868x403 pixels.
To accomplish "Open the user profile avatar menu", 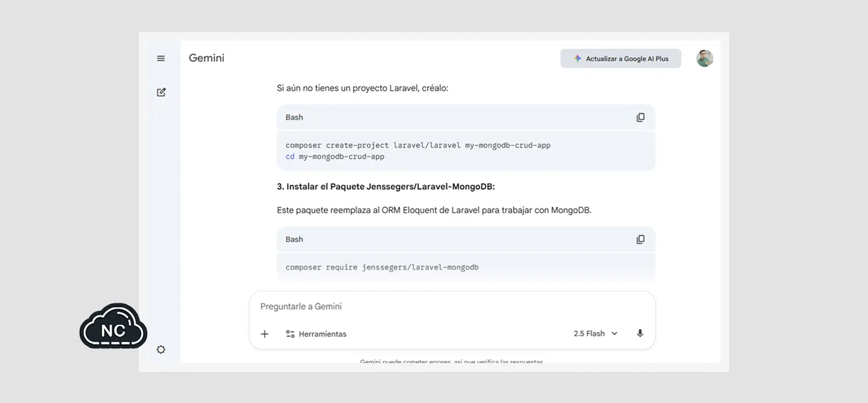I will pos(704,58).
